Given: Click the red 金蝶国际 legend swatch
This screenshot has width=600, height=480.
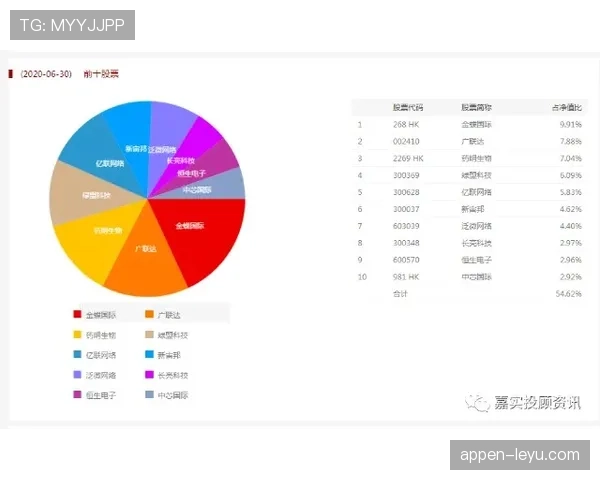Looking at the screenshot, I should [76, 315].
